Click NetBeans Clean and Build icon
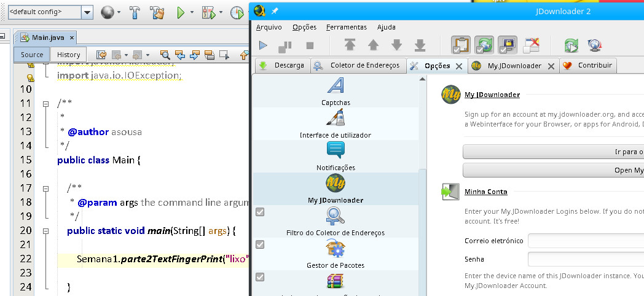The width and height of the screenshot is (644, 296). pyautogui.click(x=157, y=13)
